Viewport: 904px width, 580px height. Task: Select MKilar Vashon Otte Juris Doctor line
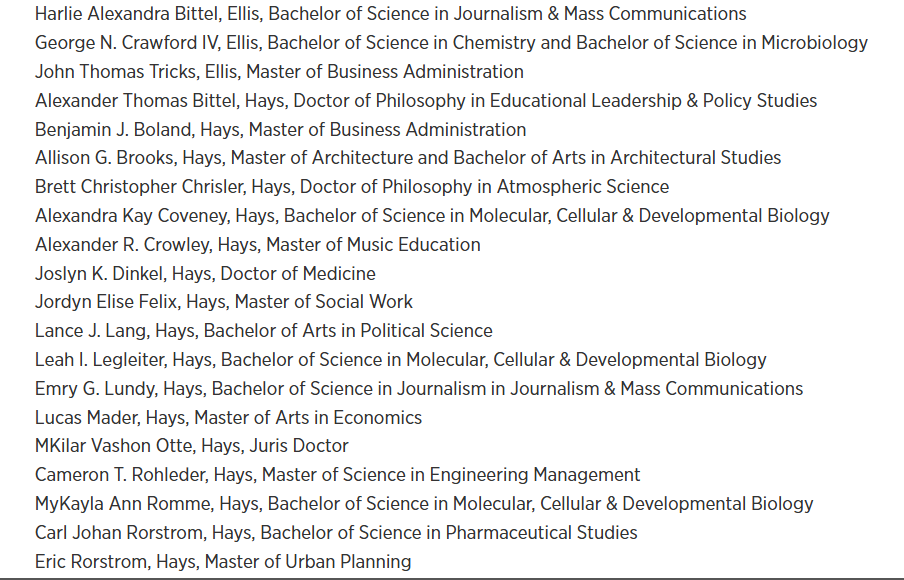coord(191,446)
